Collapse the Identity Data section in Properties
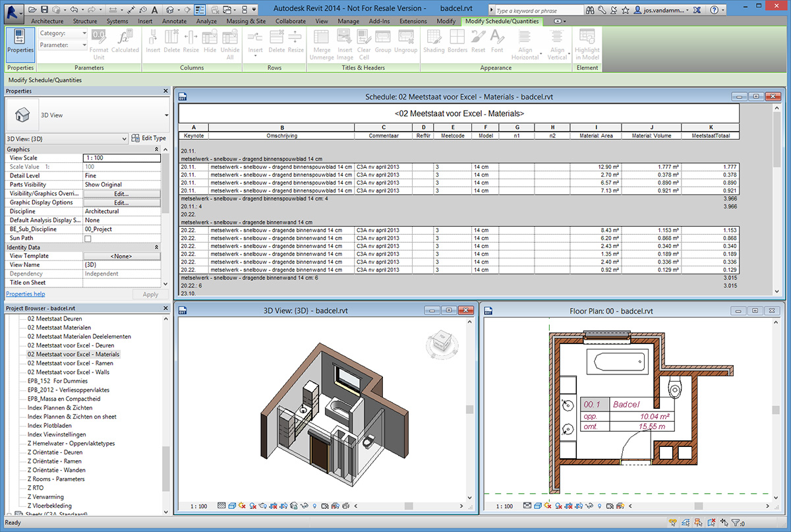The image size is (791, 532). (156, 247)
